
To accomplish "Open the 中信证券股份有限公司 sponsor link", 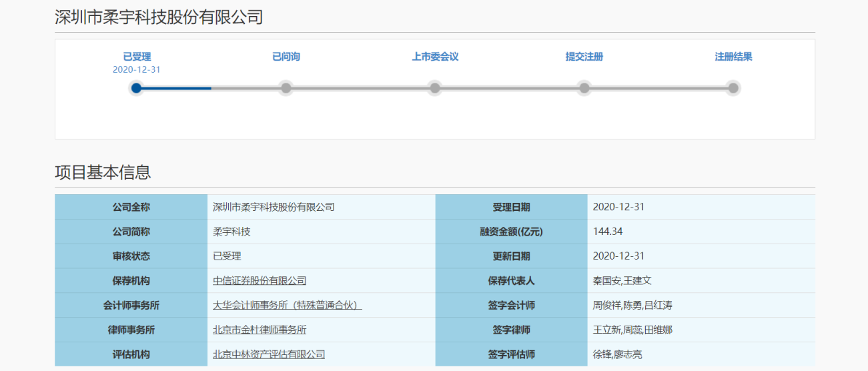I will coord(260,281).
